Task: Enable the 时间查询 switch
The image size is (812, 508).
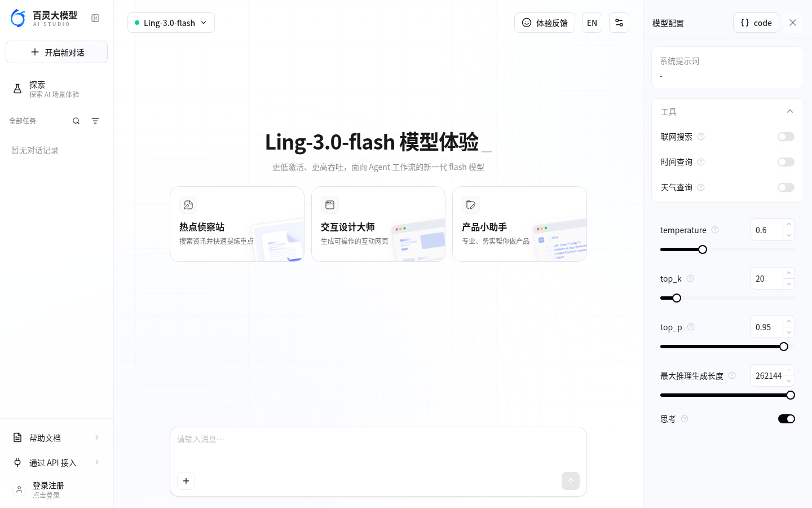Action: click(786, 162)
